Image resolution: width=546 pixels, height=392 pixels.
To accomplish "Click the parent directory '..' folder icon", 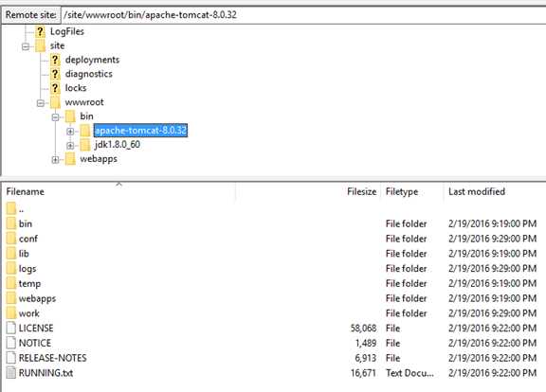I will pyautogui.click(x=11, y=208).
